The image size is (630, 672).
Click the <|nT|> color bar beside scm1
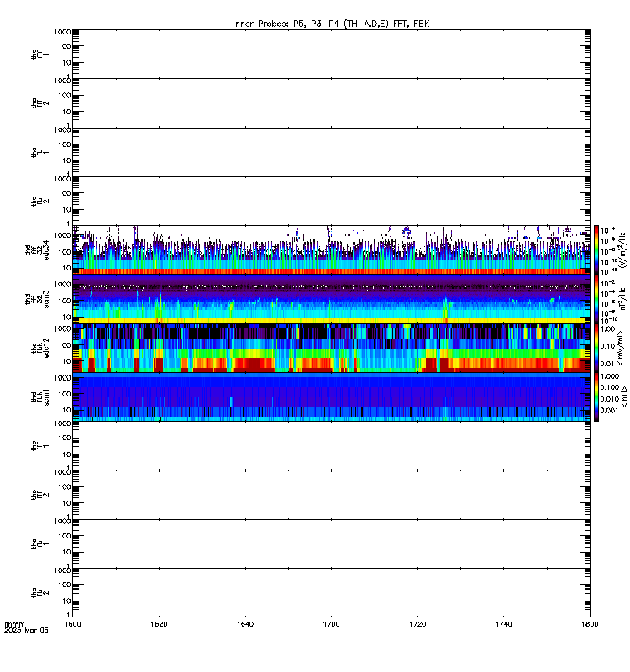(596, 397)
